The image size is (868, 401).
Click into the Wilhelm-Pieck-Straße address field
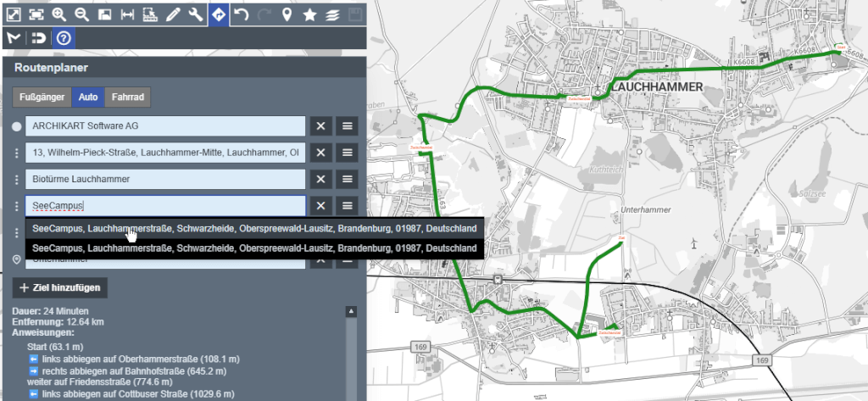165,153
